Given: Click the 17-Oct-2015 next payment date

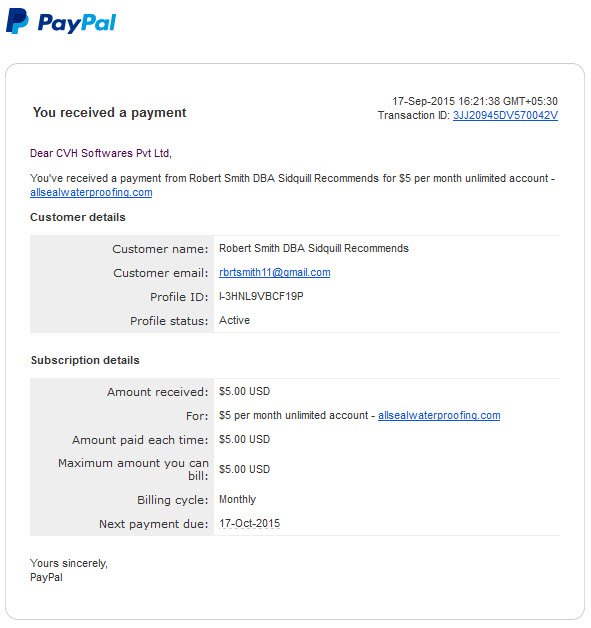Looking at the screenshot, I should (249, 523).
